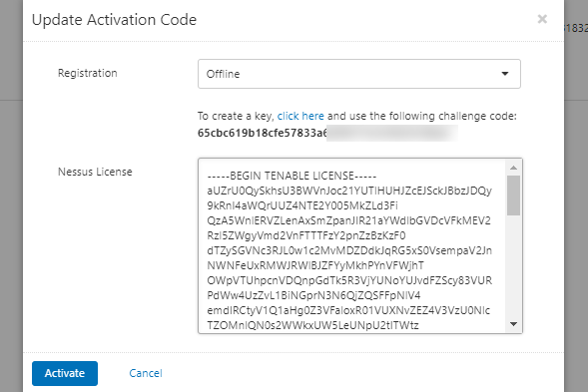Click the license line starting with QzA5WnlERVZ
This screenshot has height=392, width=588.
[x=348, y=220]
